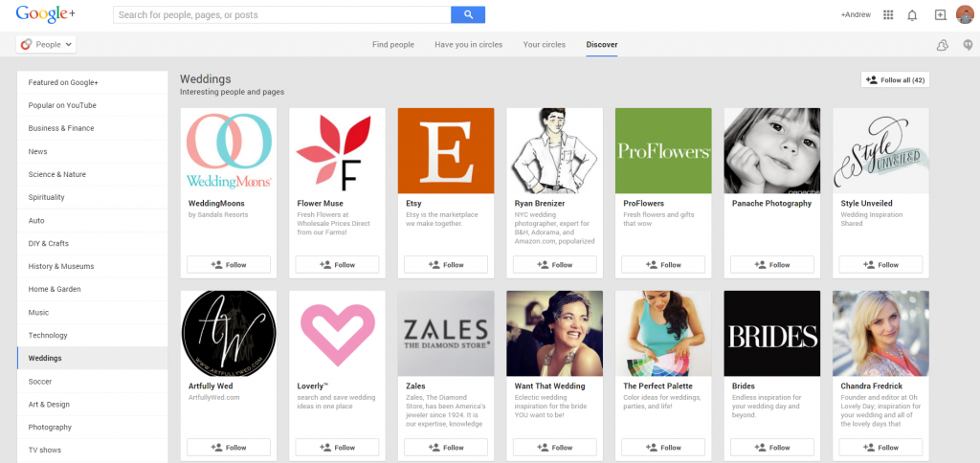Follow Ryan Brenizer
This screenshot has width=980, height=463.
[555, 265]
